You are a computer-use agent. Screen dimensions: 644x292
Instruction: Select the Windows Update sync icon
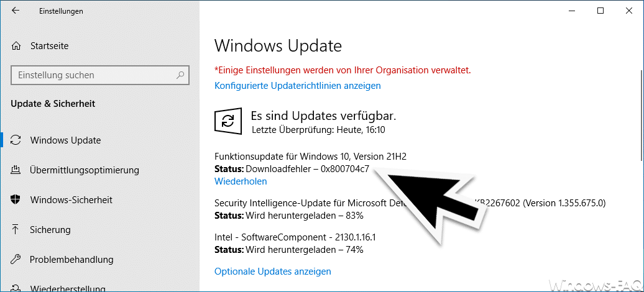[16, 140]
